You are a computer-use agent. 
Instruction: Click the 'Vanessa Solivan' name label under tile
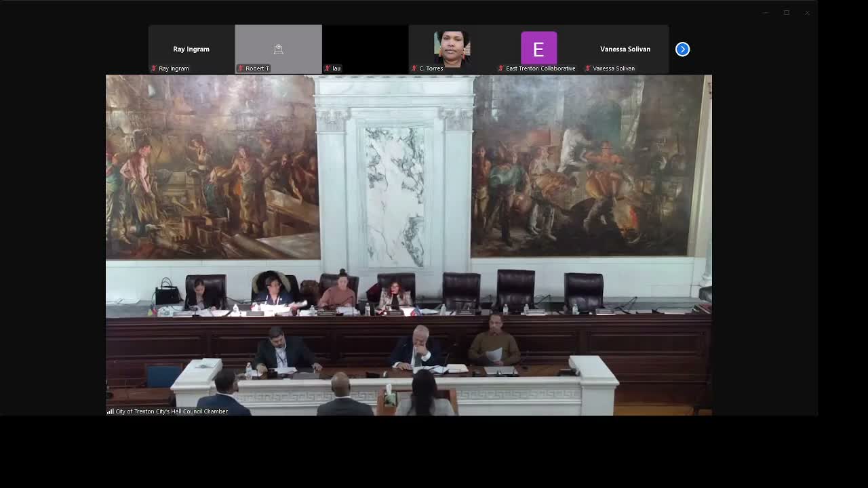click(x=614, y=68)
